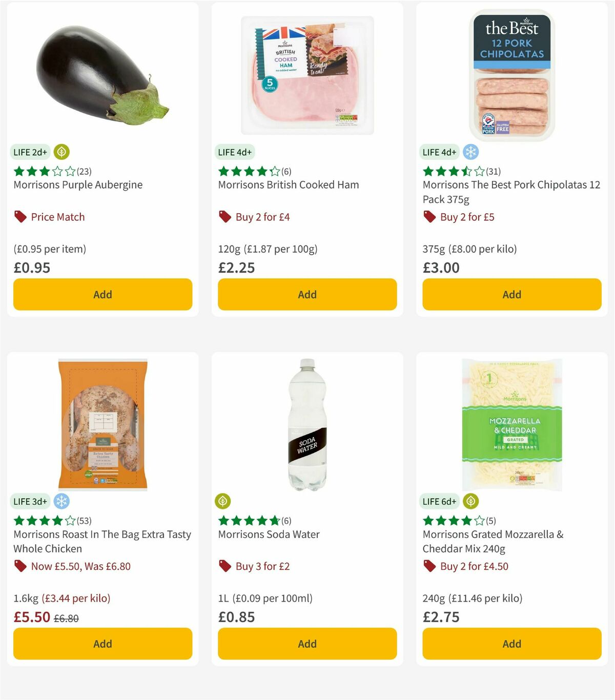Click the organic icon on Mozzarella & Cheddar Mix
The height and width of the screenshot is (700, 615).
point(470,501)
